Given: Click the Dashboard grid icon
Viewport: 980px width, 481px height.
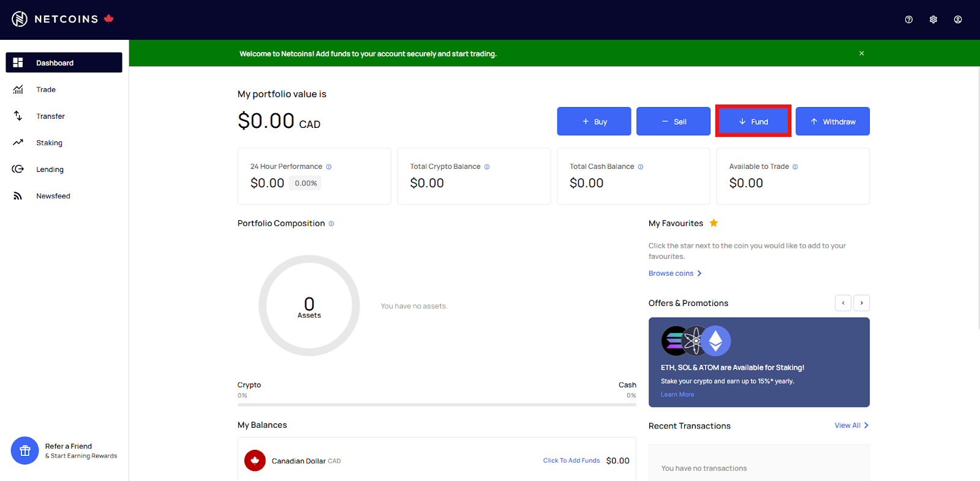Looking at the screenshot, I should point(18,62).
